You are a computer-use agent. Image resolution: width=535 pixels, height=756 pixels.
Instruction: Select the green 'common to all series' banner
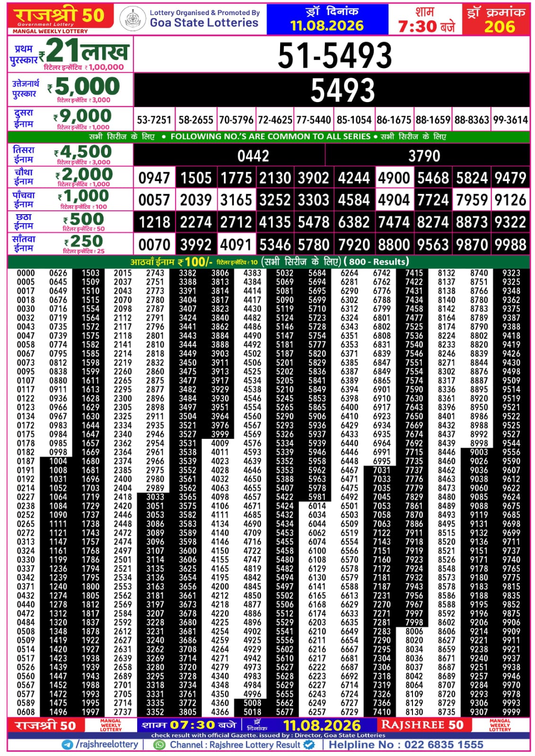pyautogui.click(x=268, y=137)
